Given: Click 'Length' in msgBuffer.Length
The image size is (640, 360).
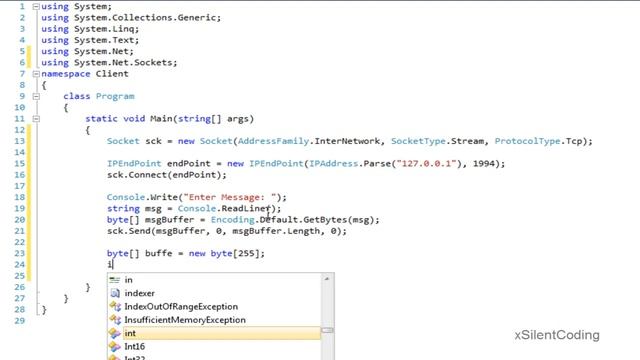Looking at the screenshot, I should [x=303, y=231].
